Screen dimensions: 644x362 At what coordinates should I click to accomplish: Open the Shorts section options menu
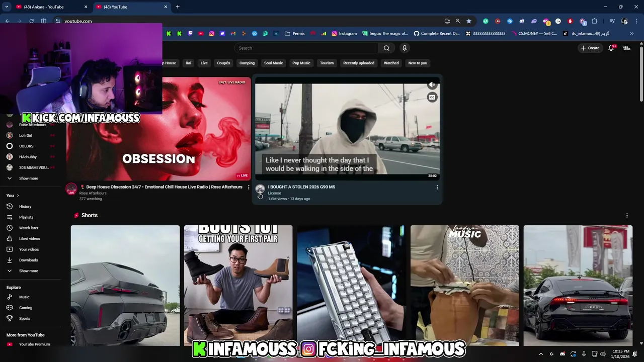point(627,215)
